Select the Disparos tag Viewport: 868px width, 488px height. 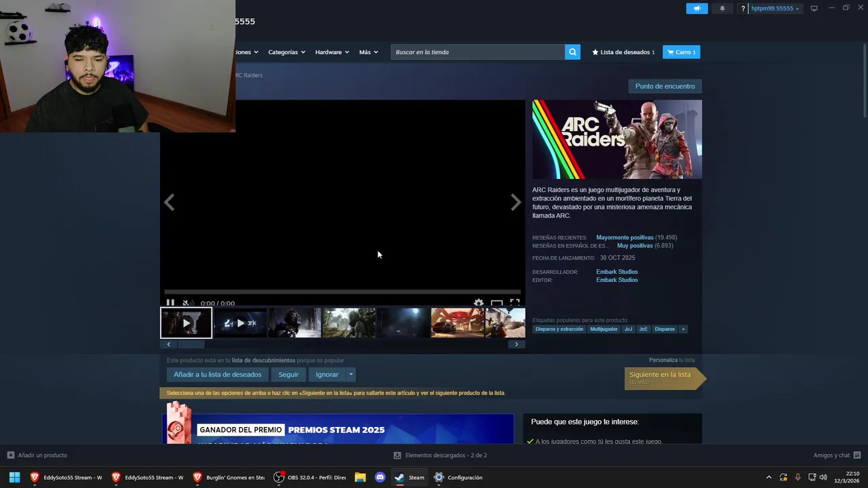click(665, 329)
